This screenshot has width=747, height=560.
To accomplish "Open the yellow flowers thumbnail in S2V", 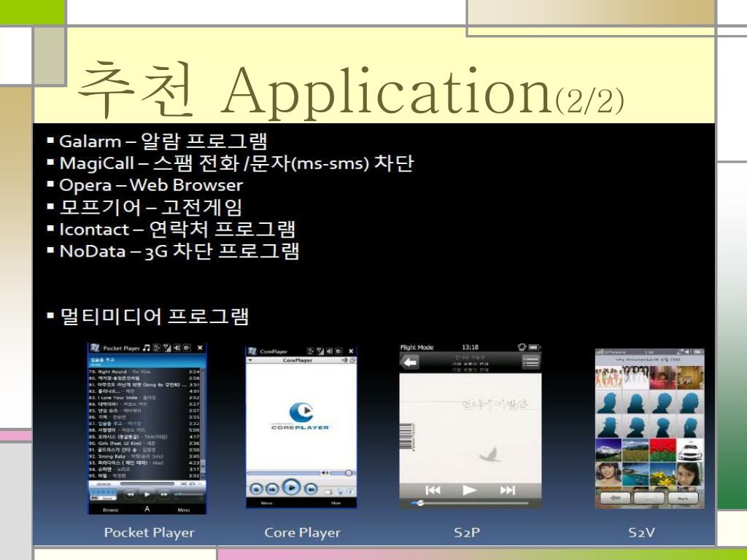I will coord(662,474).
